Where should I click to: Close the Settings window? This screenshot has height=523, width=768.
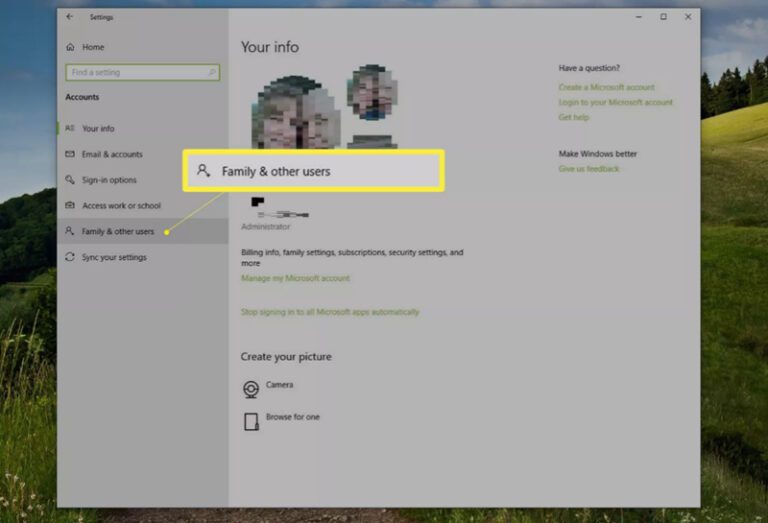point(688,17)
